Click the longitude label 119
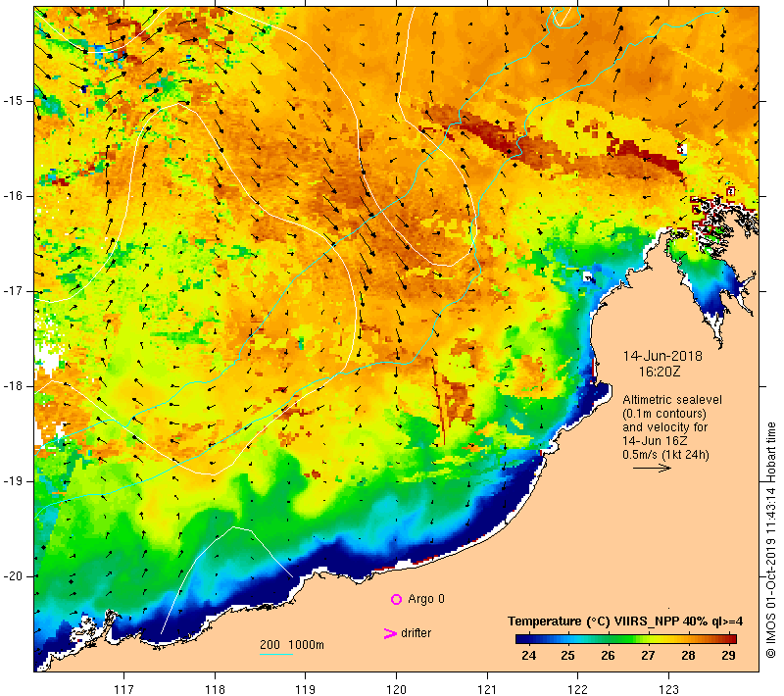 click(306, 689)
